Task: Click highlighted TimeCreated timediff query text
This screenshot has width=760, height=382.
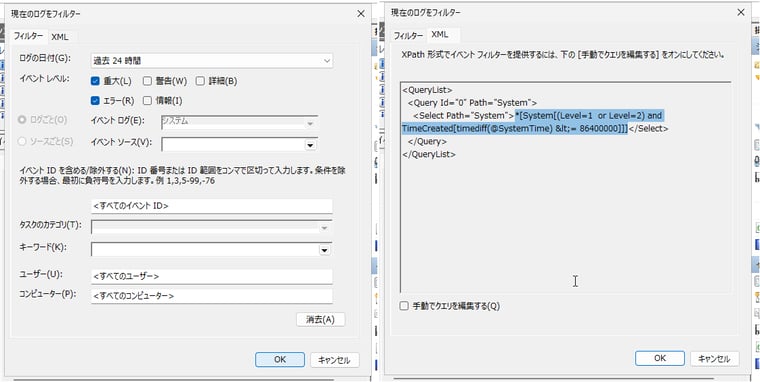Action: pos(515,128)
